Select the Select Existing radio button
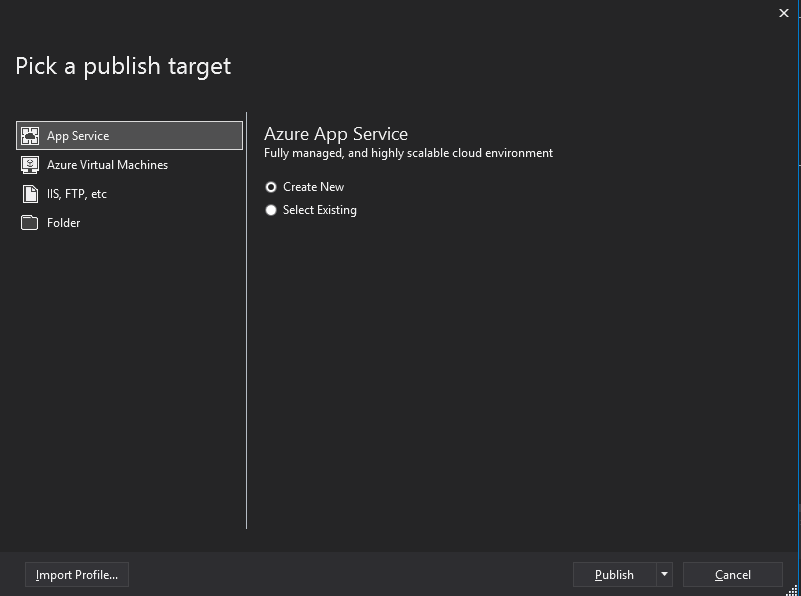 (x=271, y=210)
